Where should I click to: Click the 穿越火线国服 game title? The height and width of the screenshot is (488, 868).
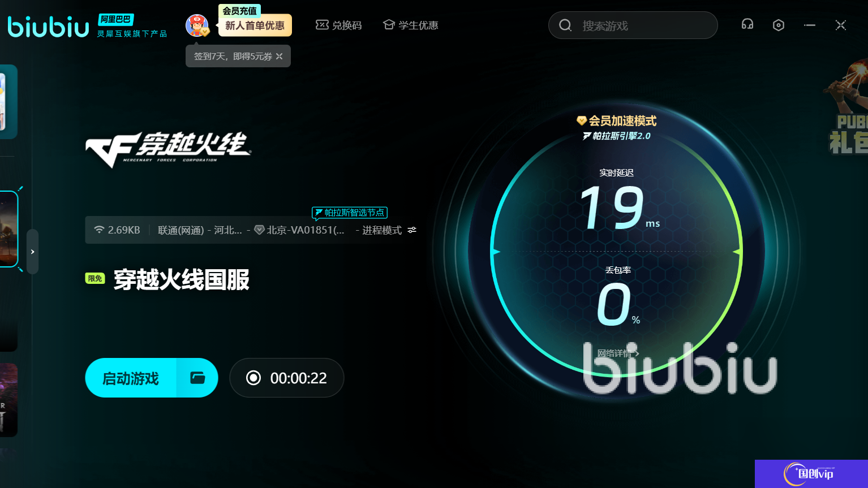(x=182, y=280)
